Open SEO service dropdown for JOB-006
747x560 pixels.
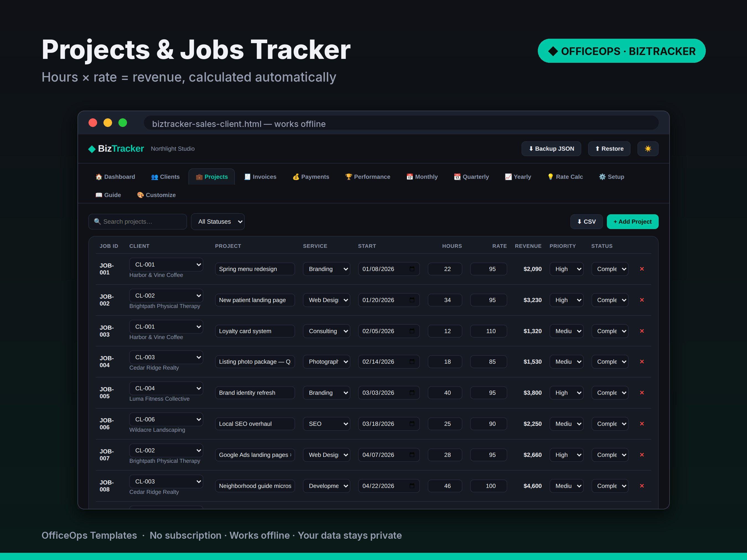pyautogui.click(x=326, y=424)
